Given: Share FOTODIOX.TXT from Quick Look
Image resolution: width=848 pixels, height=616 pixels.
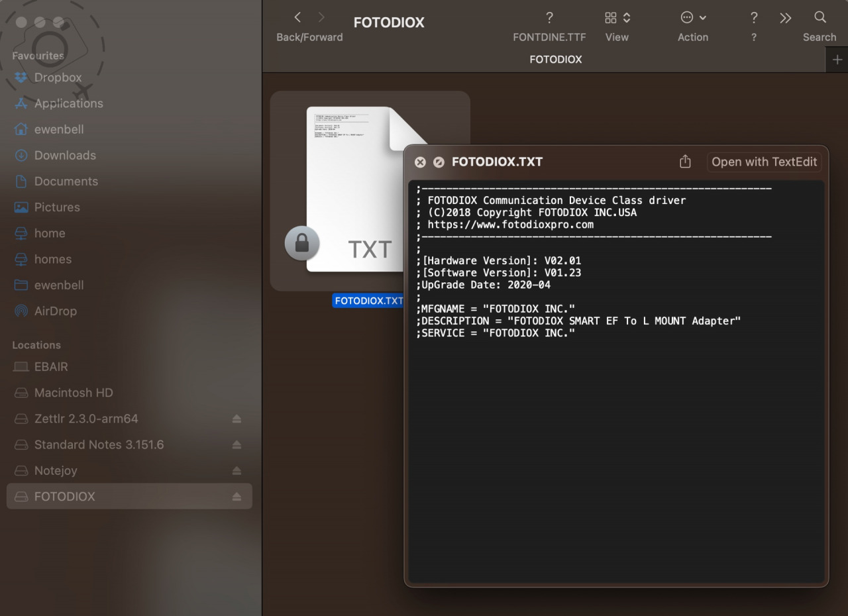Looking at the screenshot, I should (x=686, y=162).
